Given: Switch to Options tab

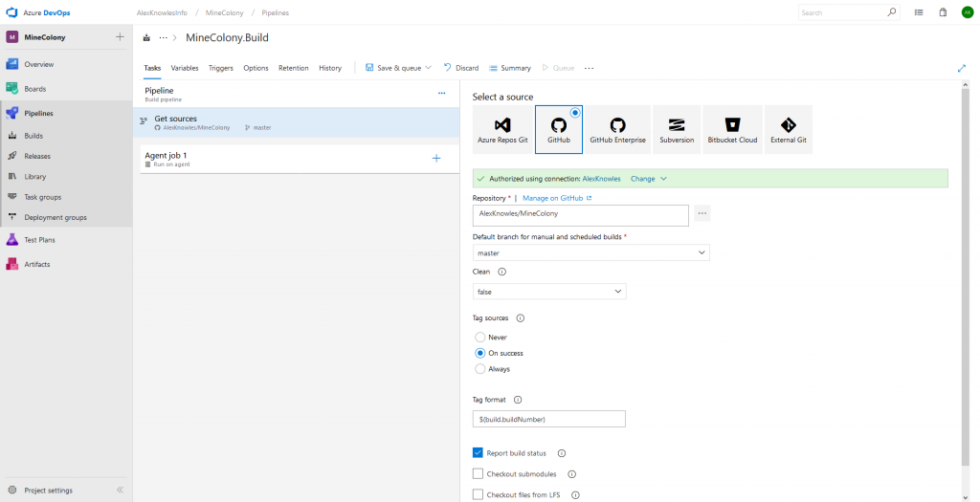Looking at the screenshot, I should pyautogui.click(x=256, y=68).
